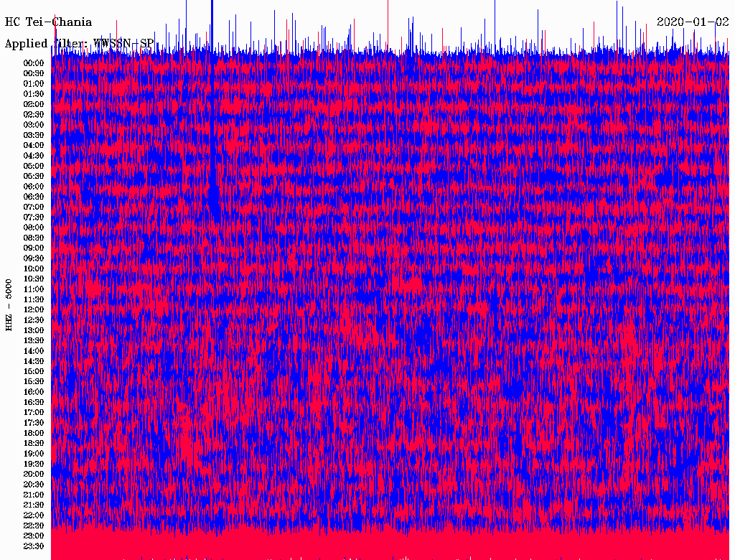Select the 03:00 time label
Viewport: 735px width, 560px height.
click(x=34, y=125)
